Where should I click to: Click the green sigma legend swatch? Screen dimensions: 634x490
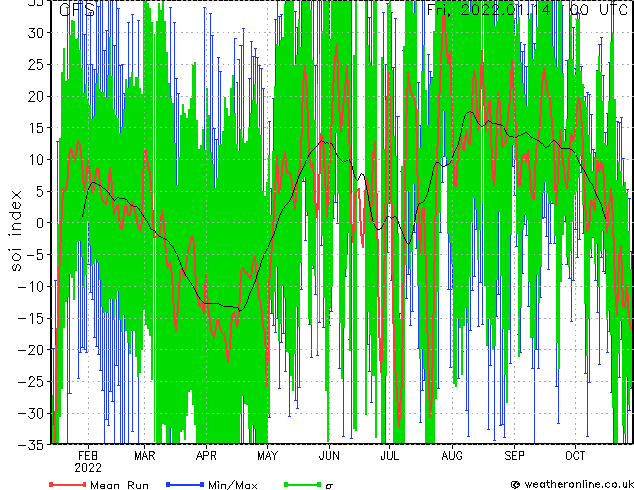(x=302, y=484)
